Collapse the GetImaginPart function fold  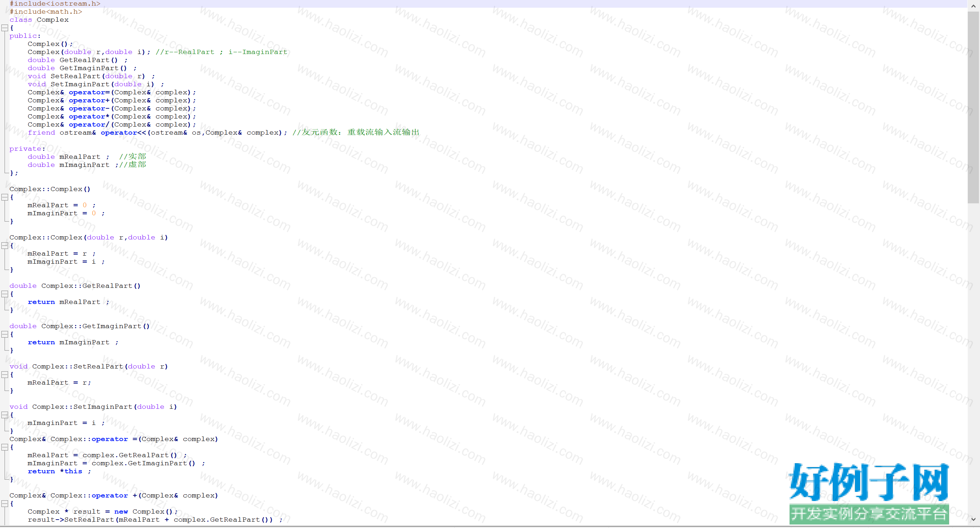point(5,334)
